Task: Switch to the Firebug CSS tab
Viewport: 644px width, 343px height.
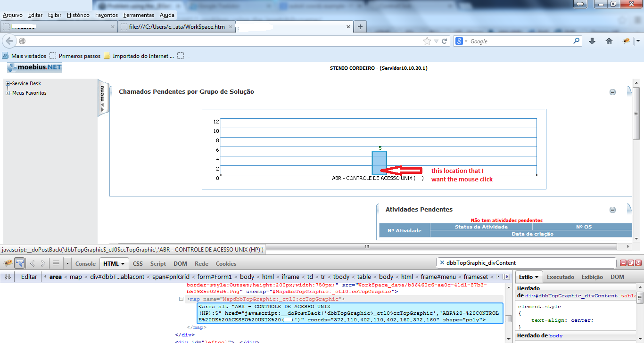Action: pos(138,264)
